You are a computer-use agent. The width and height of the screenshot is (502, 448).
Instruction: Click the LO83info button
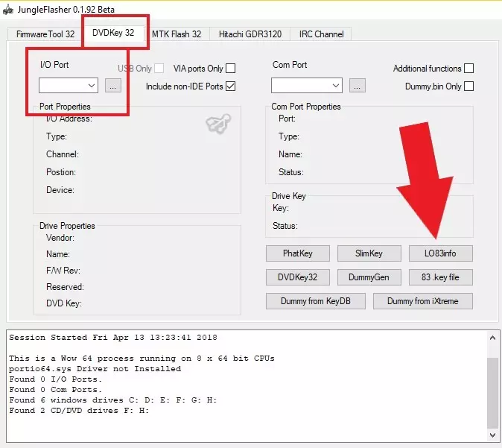440,253
